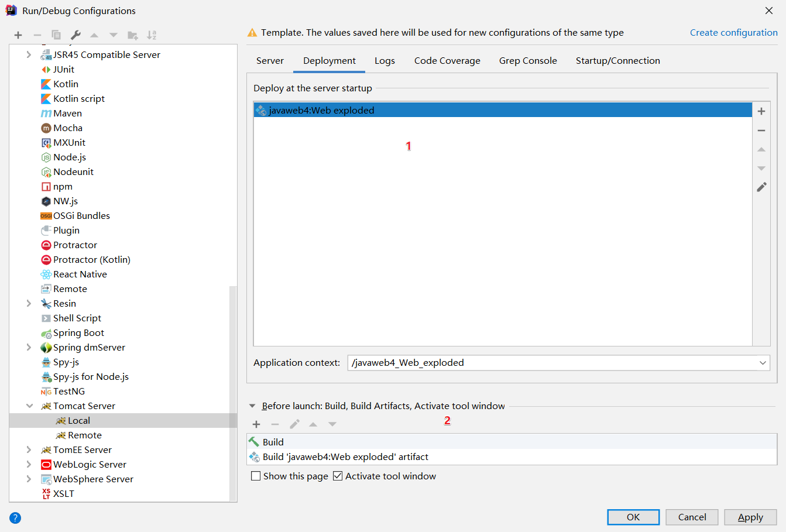786x532 pixels.
Task: Move Before launch task down
Action: tap(332, 424)
